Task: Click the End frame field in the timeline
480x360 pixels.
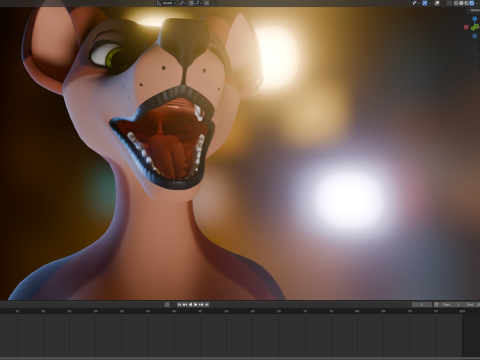Action: [471, 304]
